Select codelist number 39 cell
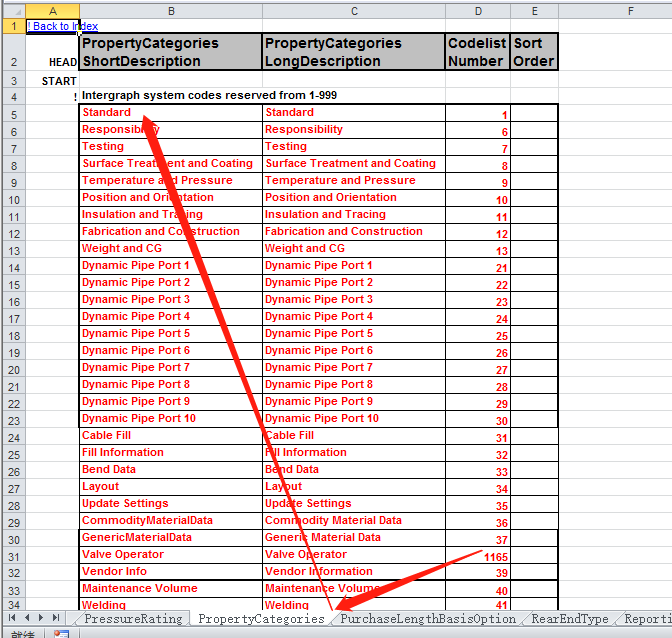 tap(478, 572)
